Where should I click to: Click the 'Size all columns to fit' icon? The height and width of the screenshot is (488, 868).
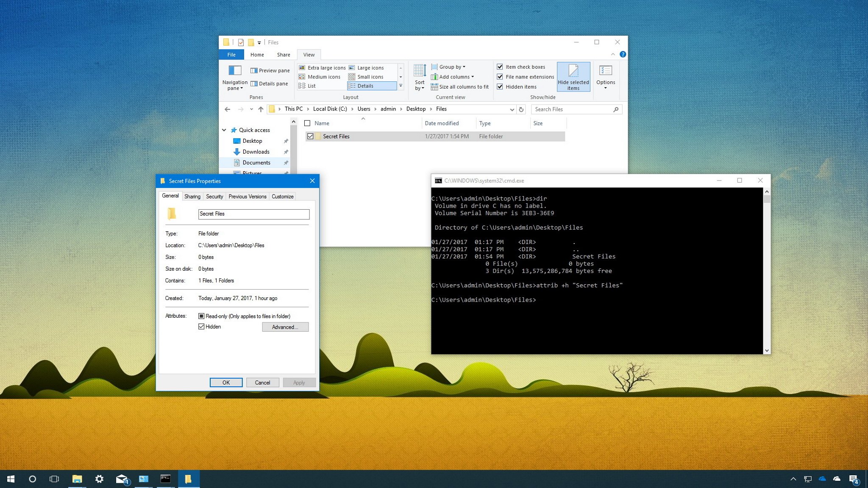pyautogui.click(x=432, y=86)
